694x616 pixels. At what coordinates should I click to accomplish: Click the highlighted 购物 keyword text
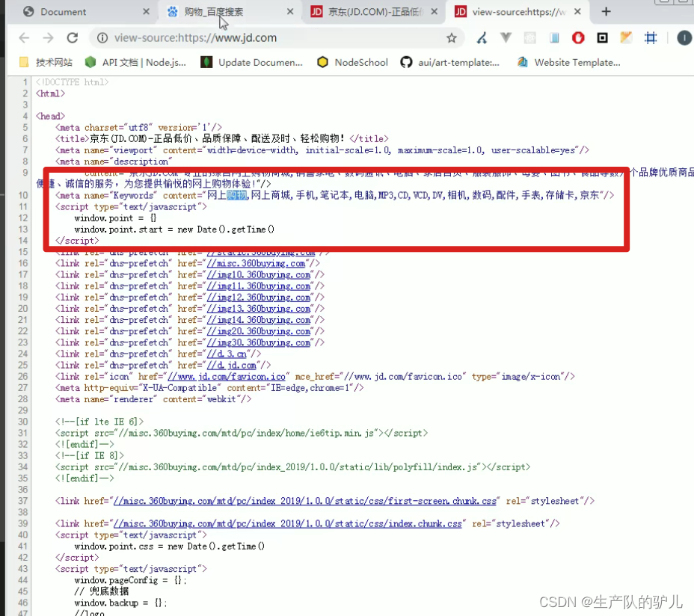(x=237, y=195)
